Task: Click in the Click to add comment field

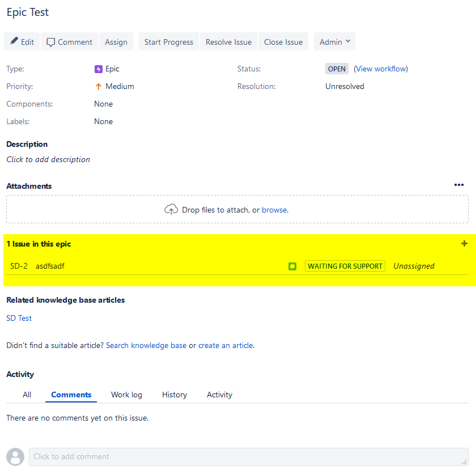Action: pyautogui.click(x=249, y=456)
